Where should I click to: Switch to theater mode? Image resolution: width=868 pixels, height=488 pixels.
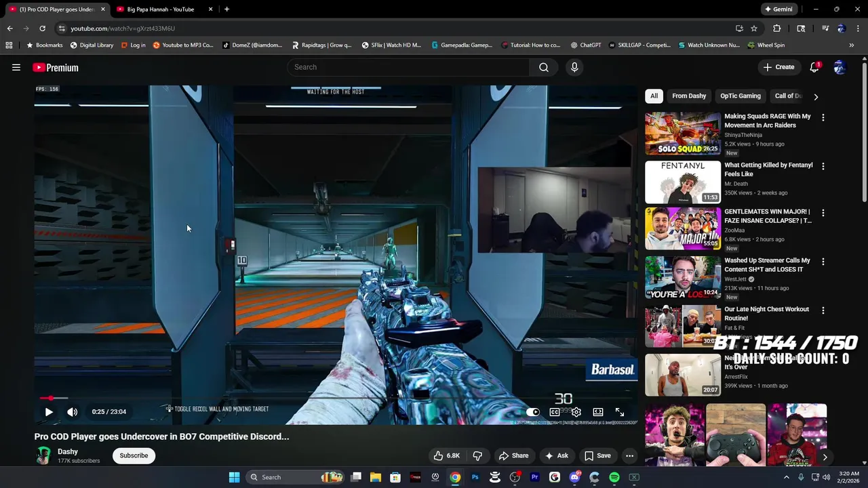(x=598, y=411)
